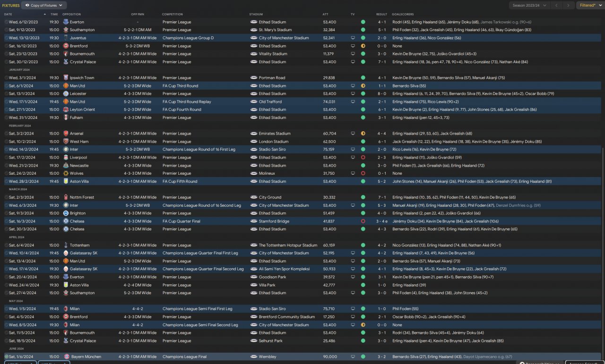Click the 90,000 attendance value
Screen dimensions: 605x364
click(x=330, y=356)
